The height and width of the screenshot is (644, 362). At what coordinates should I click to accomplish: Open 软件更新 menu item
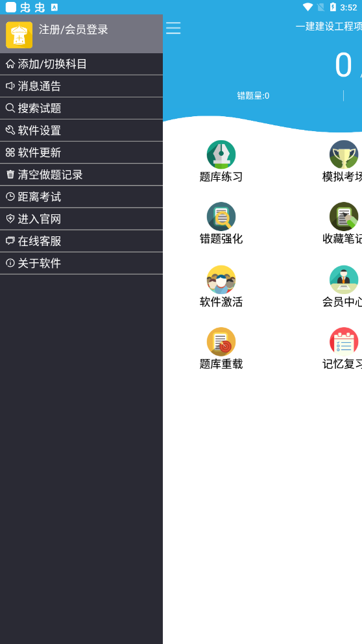[81, 153]
